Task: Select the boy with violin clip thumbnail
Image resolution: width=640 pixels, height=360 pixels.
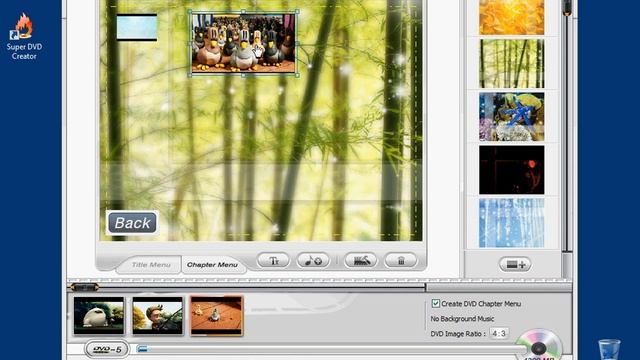Action: pyautogui.click(x=158, y=316)
